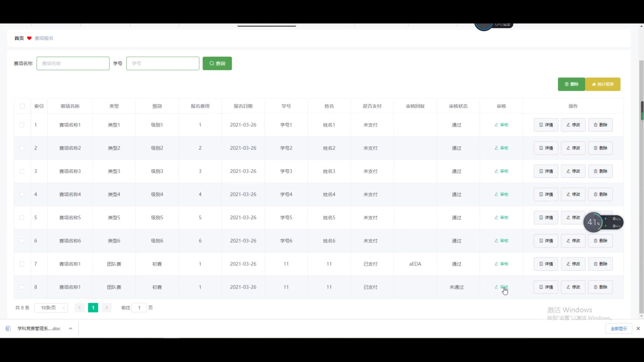Click 删除 trash button for row 2
Image resolution: width=644 pixels, height=362 pixels.
pos(600,148)
